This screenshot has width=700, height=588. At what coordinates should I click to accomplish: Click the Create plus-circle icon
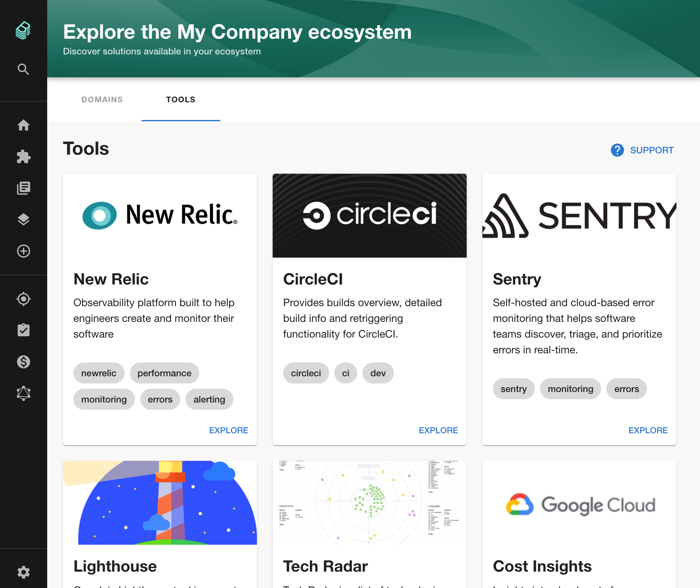point(23,251)
